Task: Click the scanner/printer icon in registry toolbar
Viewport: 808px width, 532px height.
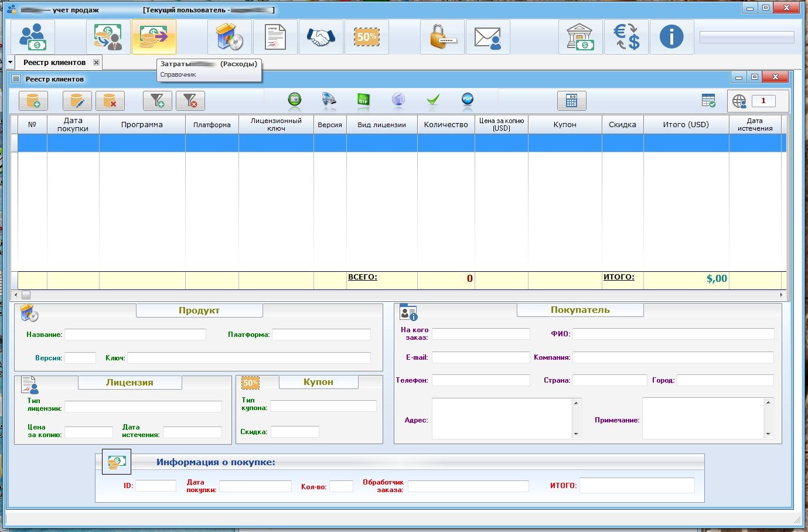Action: pyautogui.click(x=329, y=100)
